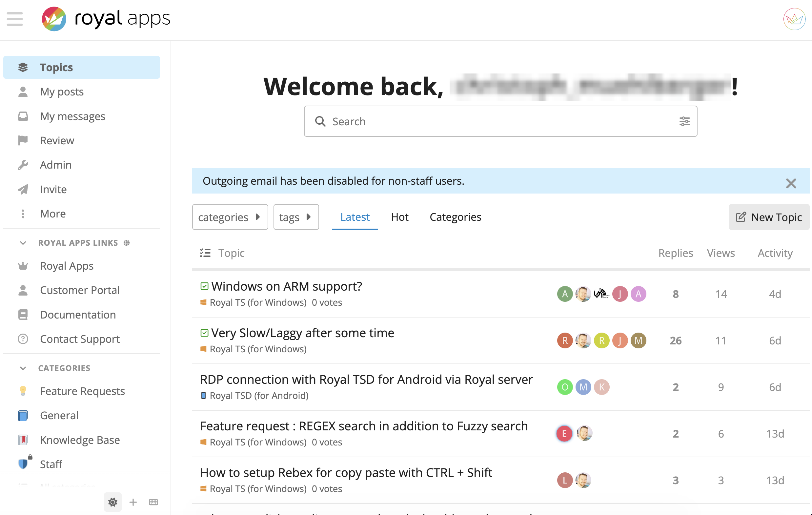
Task: Click the sidebar settings gear icon
Action: (x=112, y=502)
